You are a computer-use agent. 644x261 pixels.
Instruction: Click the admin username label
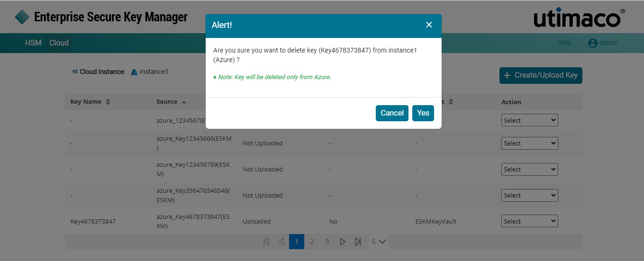(609, 43)
